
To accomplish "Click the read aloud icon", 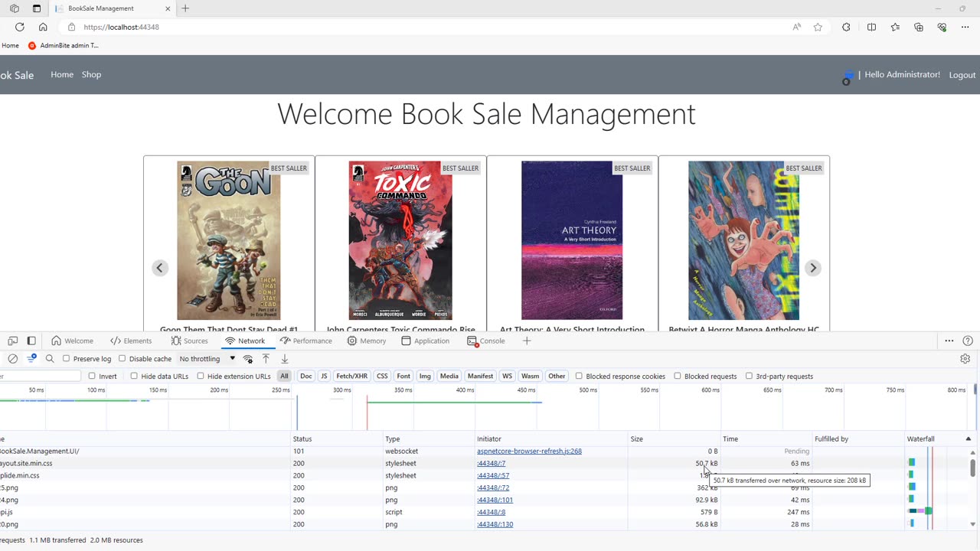I will [797, 27].
